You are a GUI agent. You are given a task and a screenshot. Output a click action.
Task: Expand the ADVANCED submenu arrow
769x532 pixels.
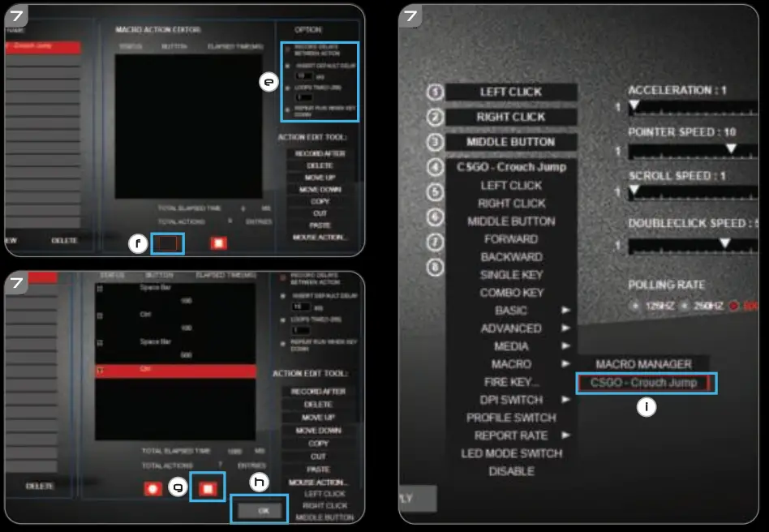[566, 328]
